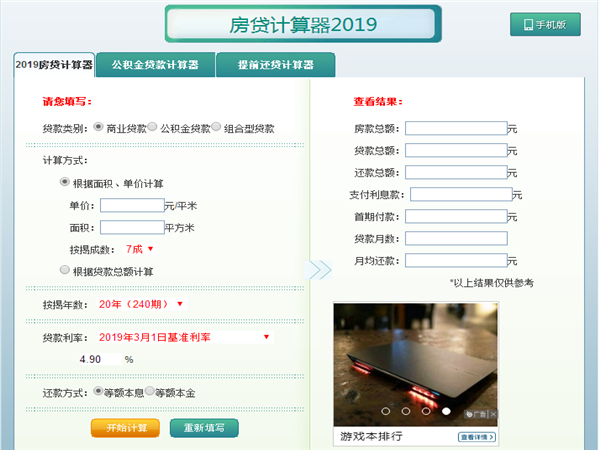Select 等额本息 repayment method

[98, 391]
